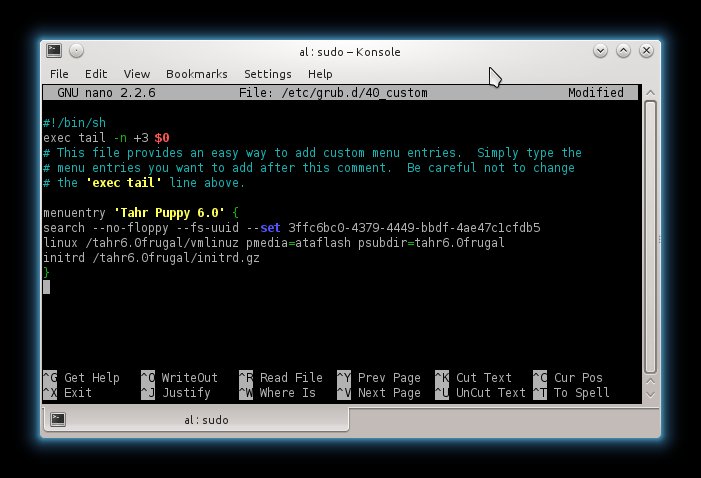The width and height of the screenshot is (701, 478).
Task: Click the 'al : sudo – Konsole' window title
Action: click(350, 52)
